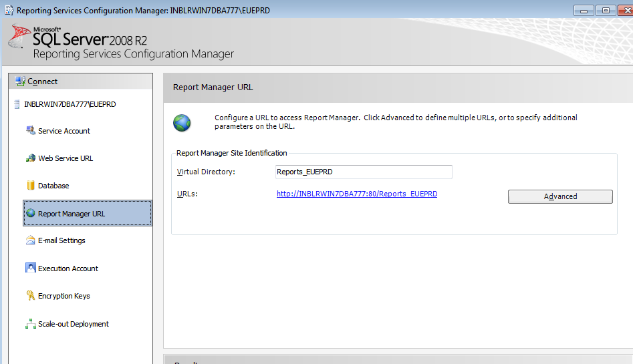Select server node INBLRWIN7DBA777\EUEPRD
The image size is (633, 364).
(70, 104)
